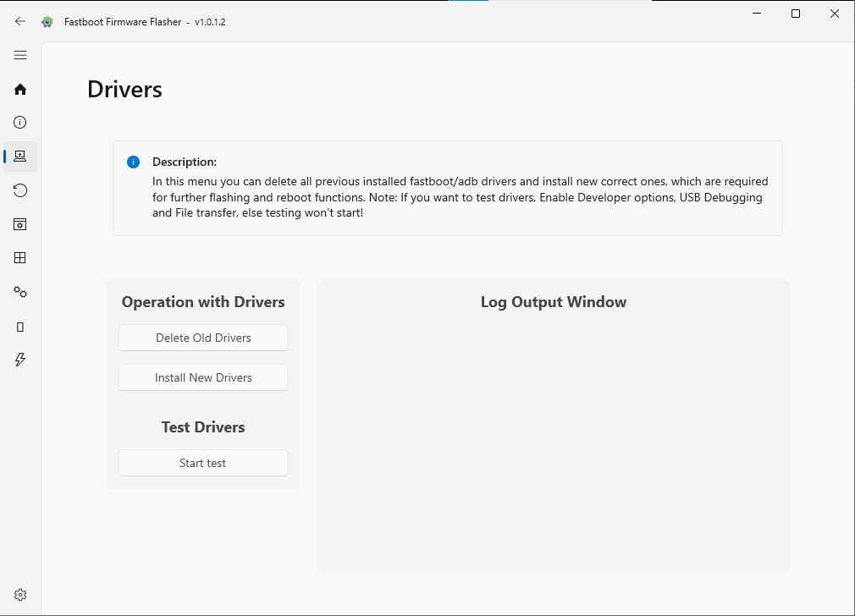Click inside the Log Output Window
The width and height of the screenshot is (855, 616).
553,423
